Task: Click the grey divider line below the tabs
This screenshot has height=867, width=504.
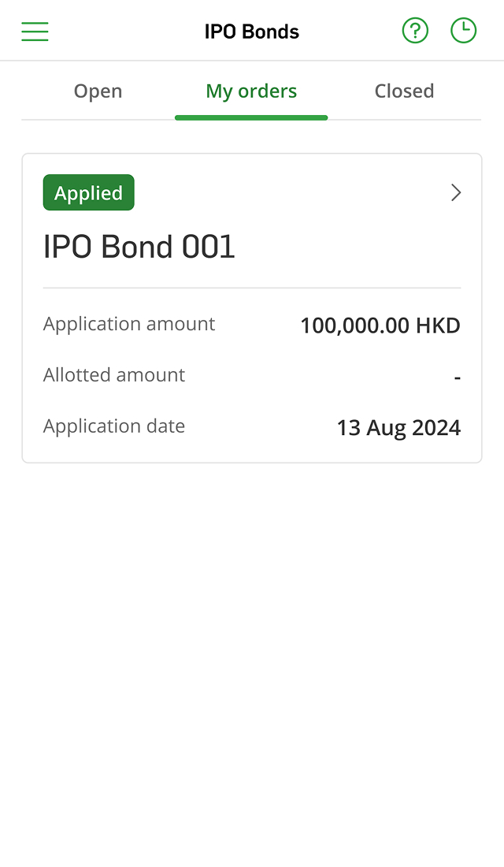Action: pos(409,120)
